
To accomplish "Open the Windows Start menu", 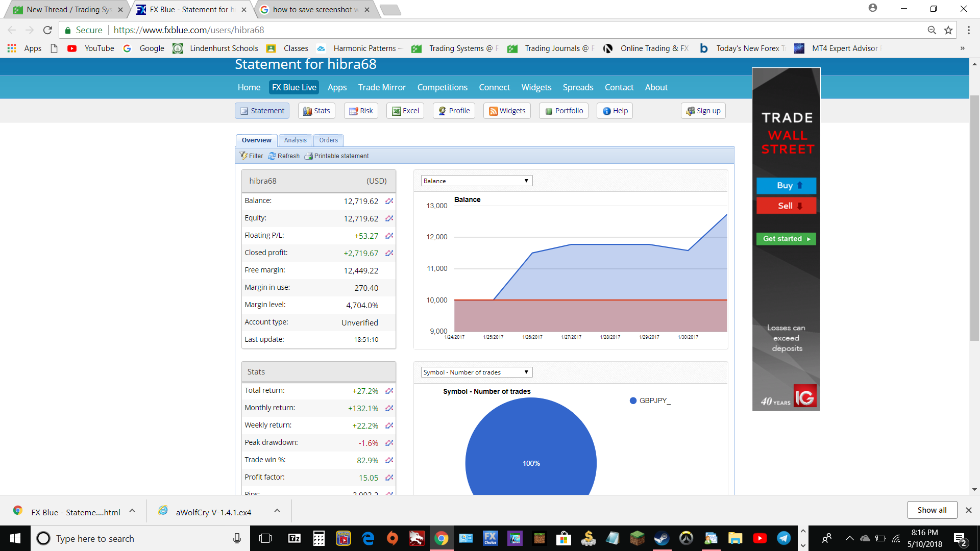I will click(x=15, y=538).
